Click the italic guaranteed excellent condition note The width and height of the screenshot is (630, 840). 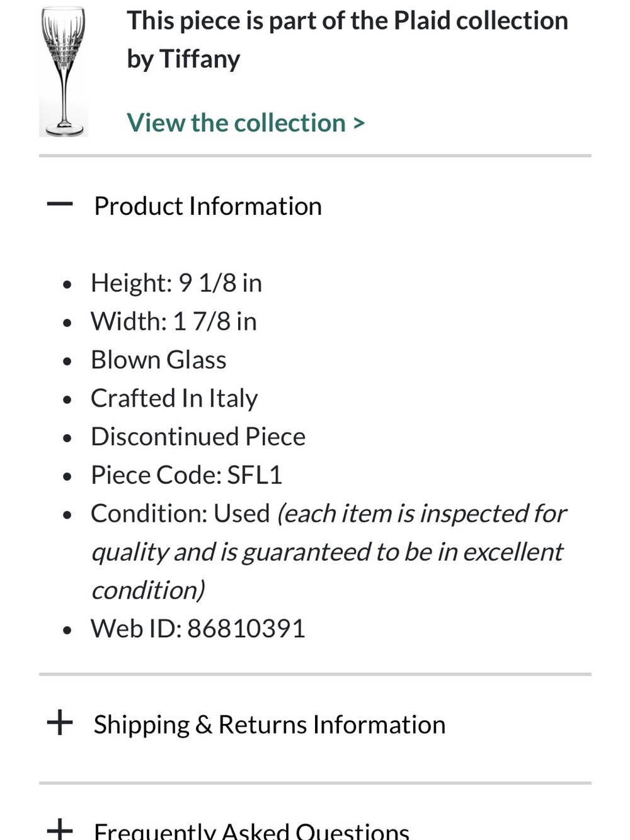tap(328, 552)
